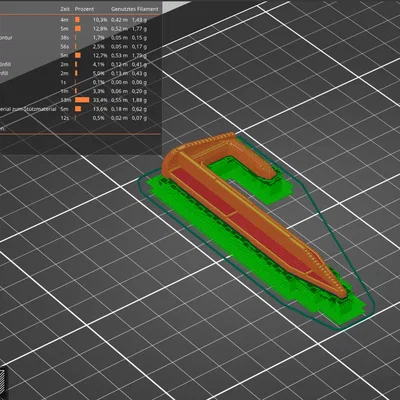This screenshot has height=400, width=400.
Task: Select the 0,53 m filament length
Action: (119, 55)
